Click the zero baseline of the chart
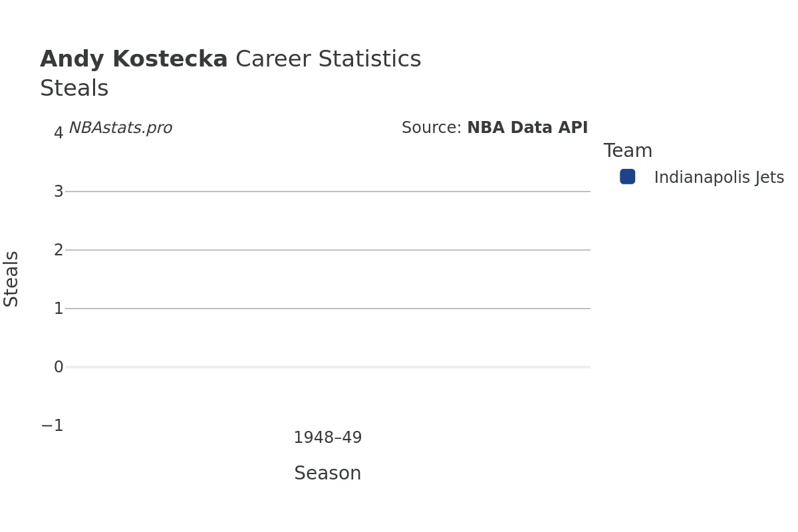The height and width of the screenshot is (532, 798). [x=327, y=367]
